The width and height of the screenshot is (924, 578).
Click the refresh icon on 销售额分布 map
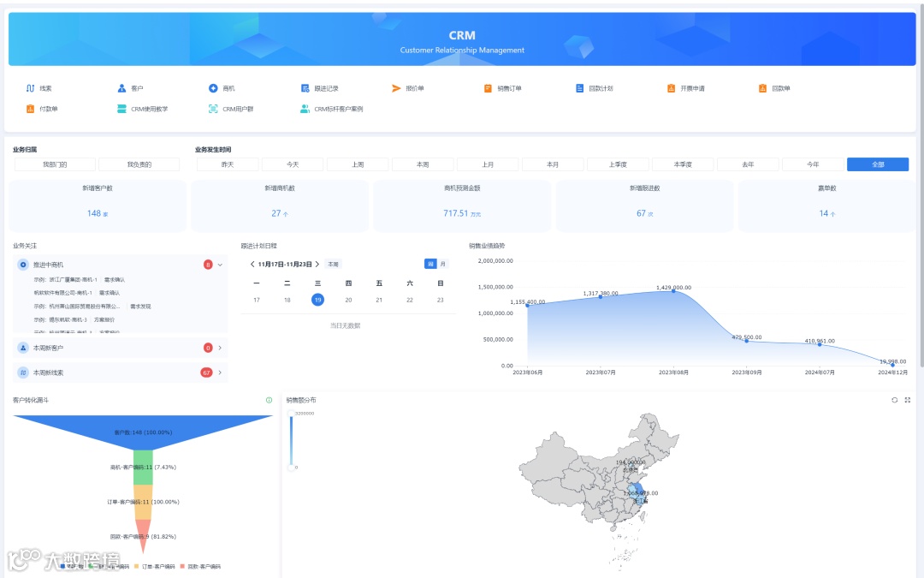point(895,400)
